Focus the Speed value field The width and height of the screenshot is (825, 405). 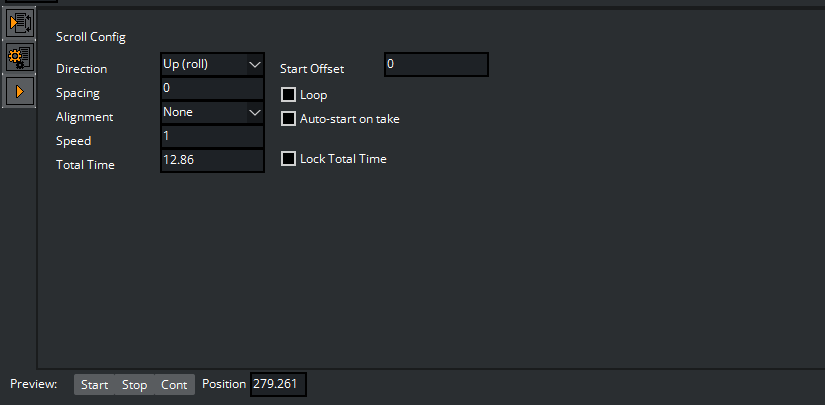coord(212,136)
